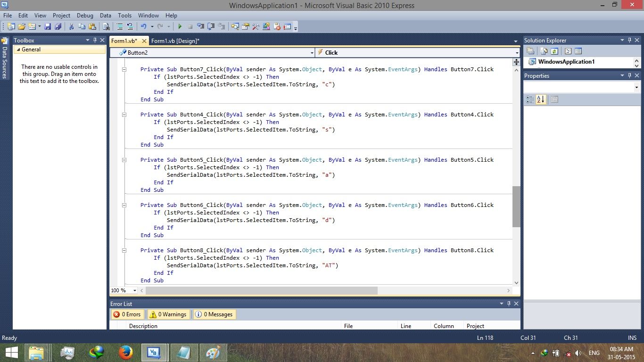Refresh the Solution Explorer
This screenshot has height=362, width=644.
pyautogui.click(x=554, y=51)
